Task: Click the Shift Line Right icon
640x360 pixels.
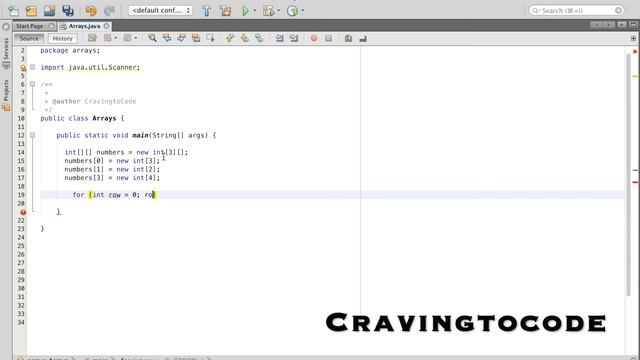Action: coord(294,38)
